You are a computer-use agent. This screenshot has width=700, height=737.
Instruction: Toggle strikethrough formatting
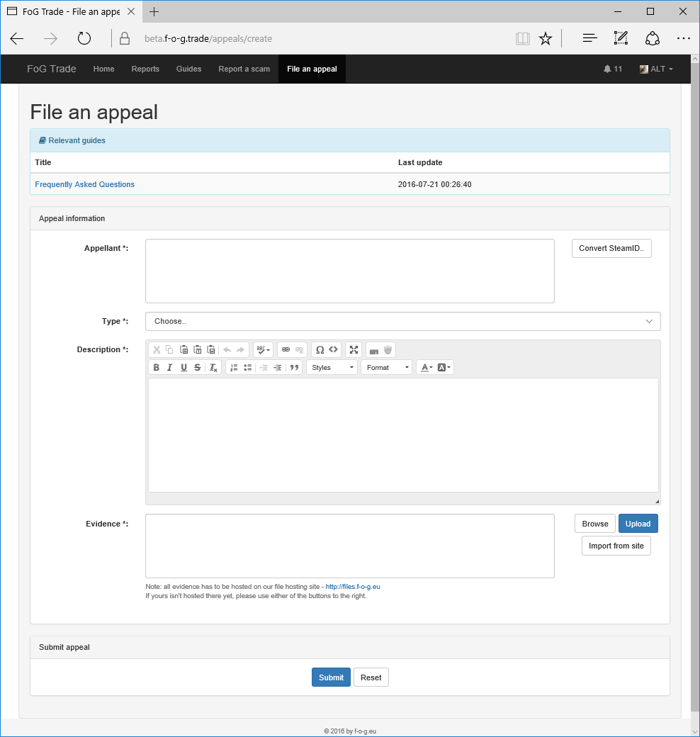click(197, 368)
